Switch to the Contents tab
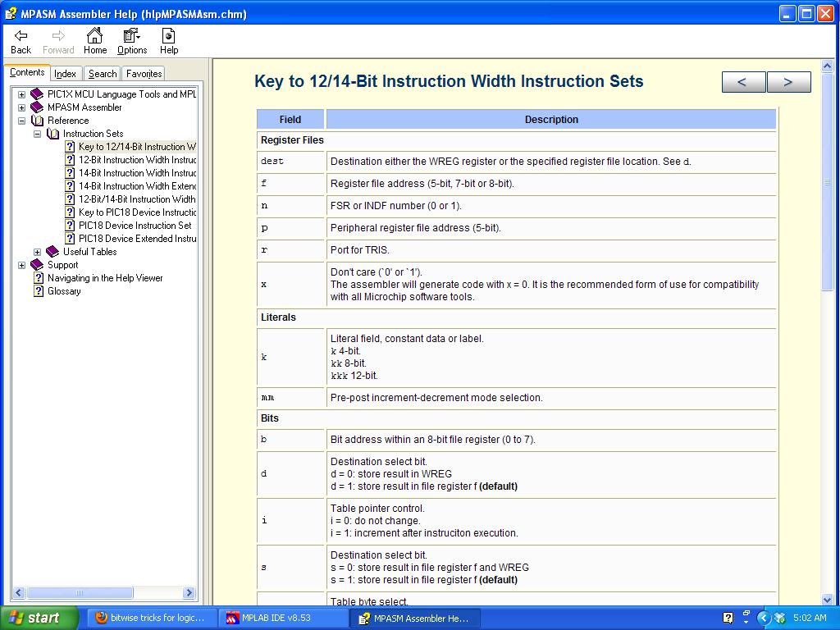This screenshot has height=630, width=840. [x=27, y=72]
